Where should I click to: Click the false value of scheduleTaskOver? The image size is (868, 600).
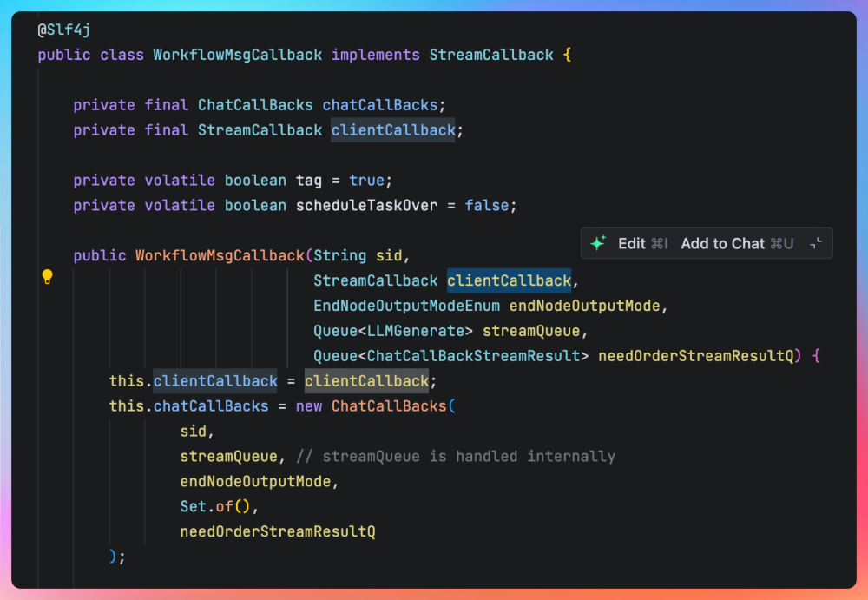point(487,206)
